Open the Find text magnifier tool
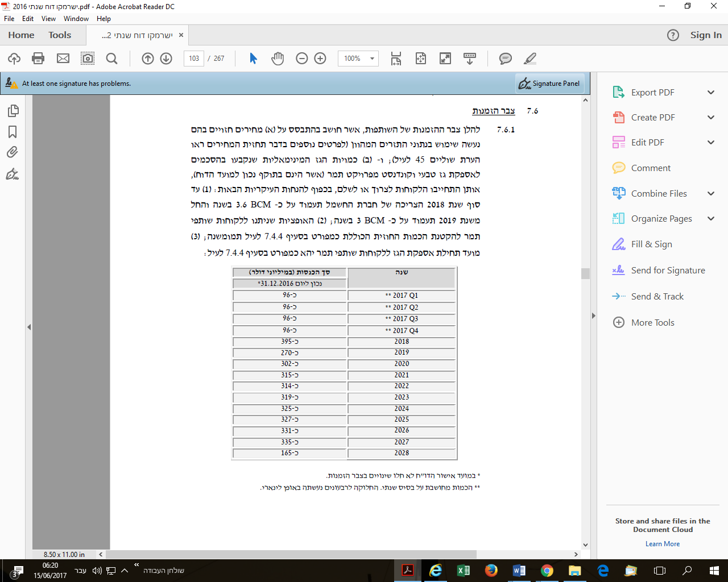The width and height of the screenshot is (728, 582). point(112,59)
